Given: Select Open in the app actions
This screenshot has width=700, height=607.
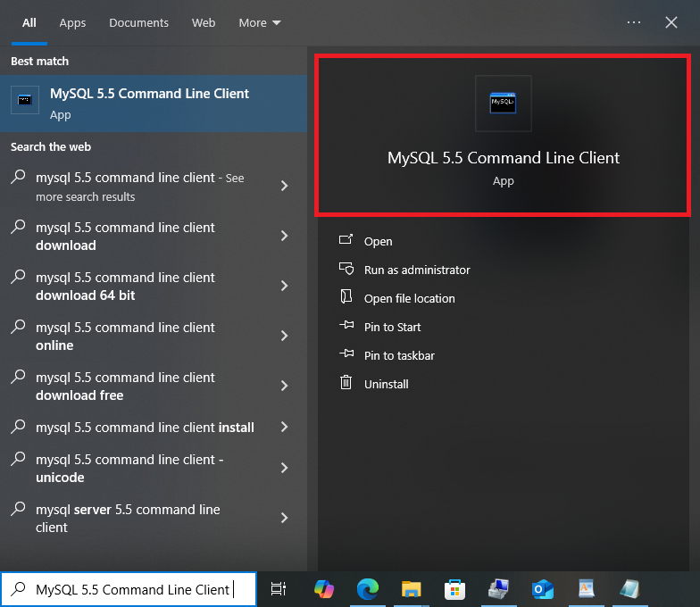Looking at the screenshot, I should pos(379,241).
